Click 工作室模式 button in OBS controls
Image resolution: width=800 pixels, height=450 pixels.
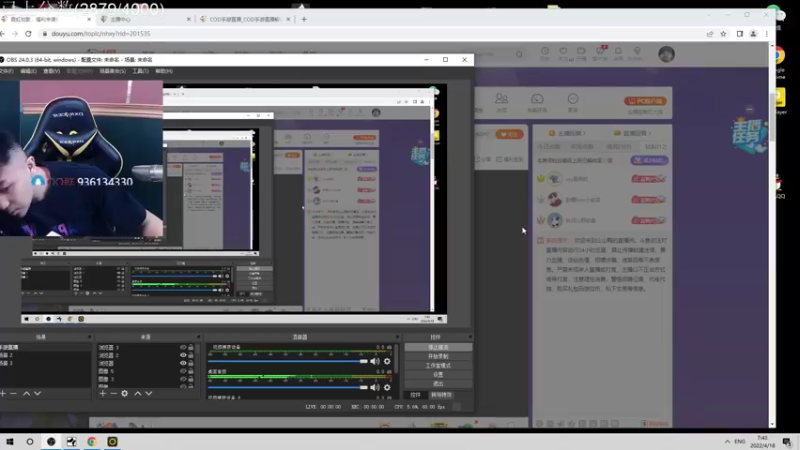[438, 365]
